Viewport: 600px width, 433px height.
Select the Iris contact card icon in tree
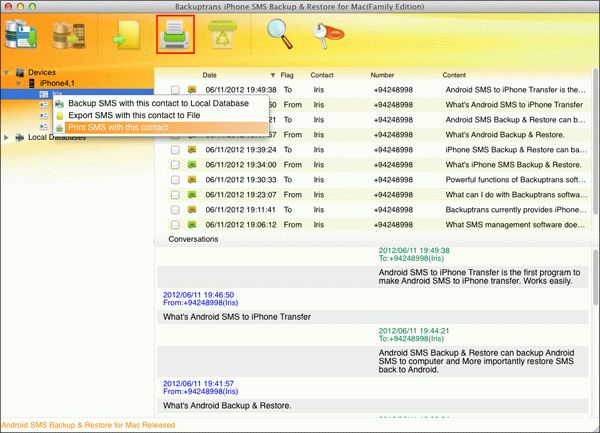pos(44,94)
